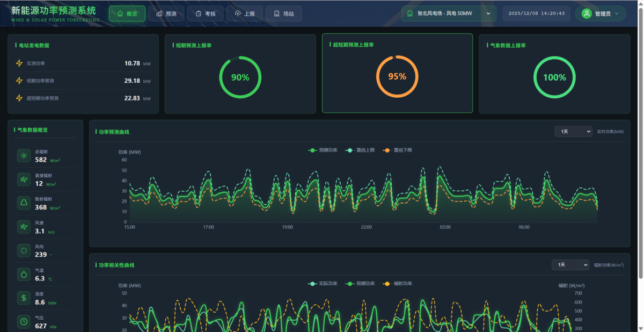Open the 考核 navigation tab

(x=205, y=13)
